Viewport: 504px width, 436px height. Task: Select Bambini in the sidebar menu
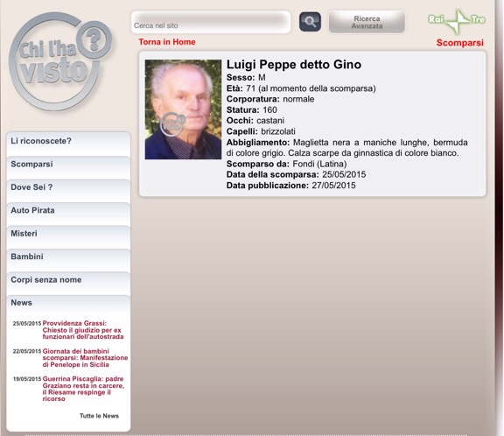click(68, 260)
